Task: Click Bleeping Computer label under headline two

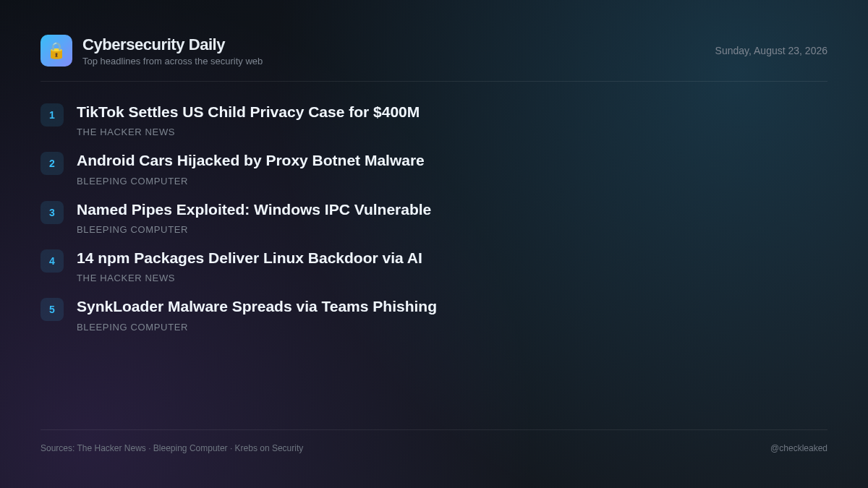Action: pos(132,181)
